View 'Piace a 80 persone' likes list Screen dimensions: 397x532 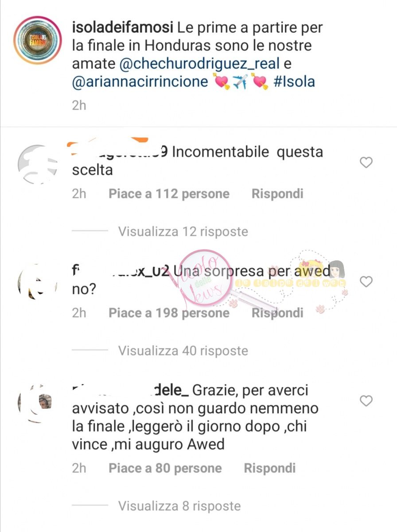[165, 468]
